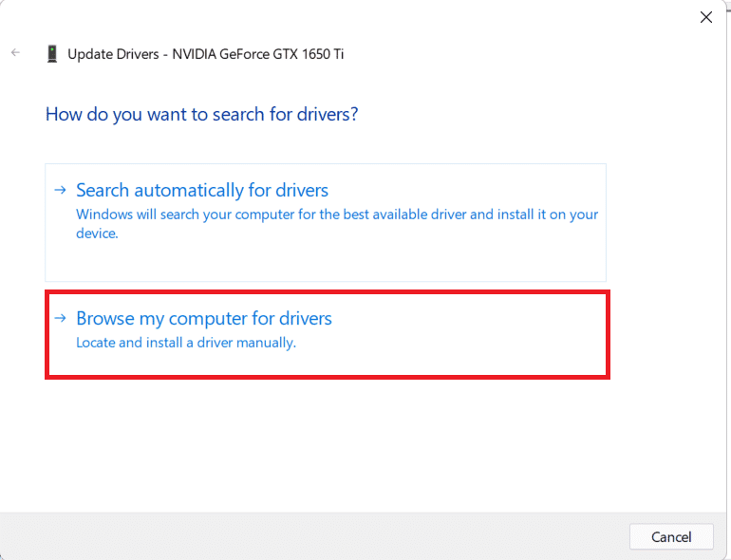Click arrow icon beside Search automatically
This screenshot has height=560, width=731.
[x=60, y=190]
